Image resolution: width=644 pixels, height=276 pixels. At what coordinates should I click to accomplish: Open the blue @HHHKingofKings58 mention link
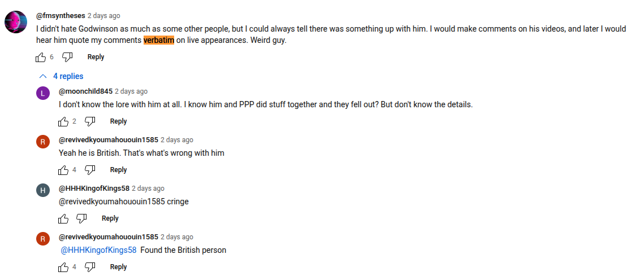[x=98, y=250]
